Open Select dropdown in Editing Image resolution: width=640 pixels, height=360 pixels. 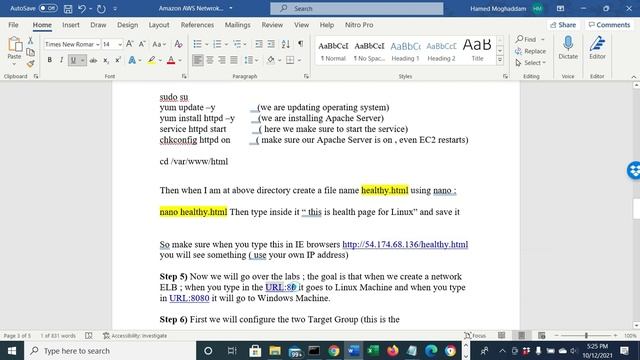coord(531,63)
